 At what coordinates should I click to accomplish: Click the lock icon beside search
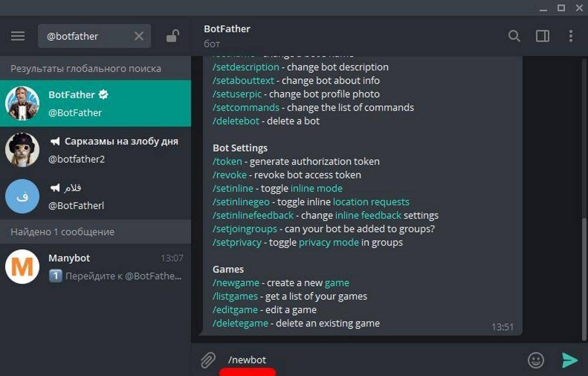pos(173,36)
